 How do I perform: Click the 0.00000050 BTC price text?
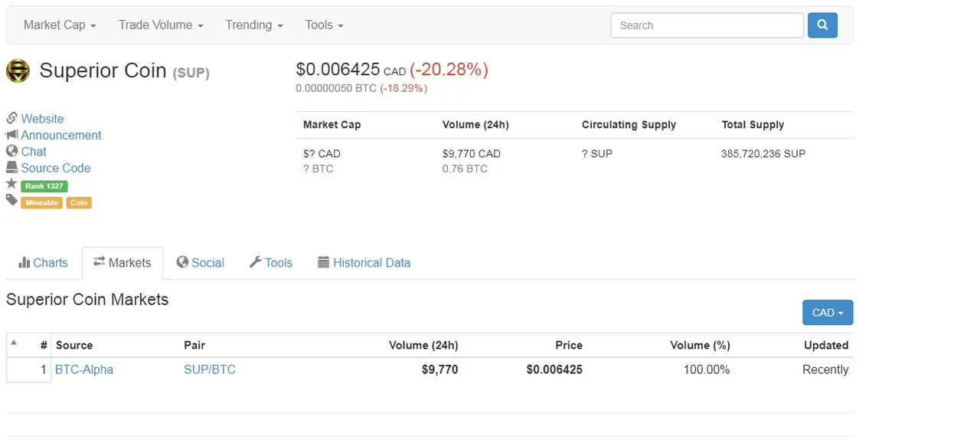(x=336, y=88)
